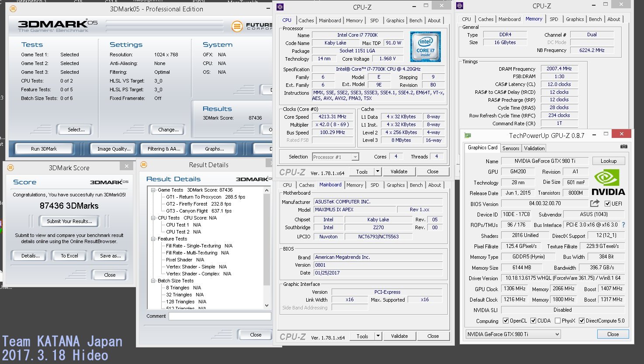Click the Close button in GPU-Z
Screen dimensions: 644x364
pos(613,334)
